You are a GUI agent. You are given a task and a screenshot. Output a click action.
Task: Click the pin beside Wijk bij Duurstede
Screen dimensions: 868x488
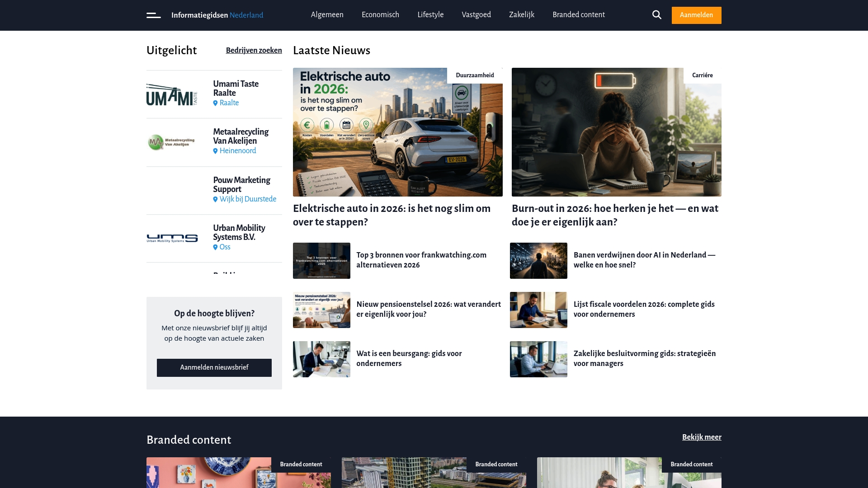(215, 199)
